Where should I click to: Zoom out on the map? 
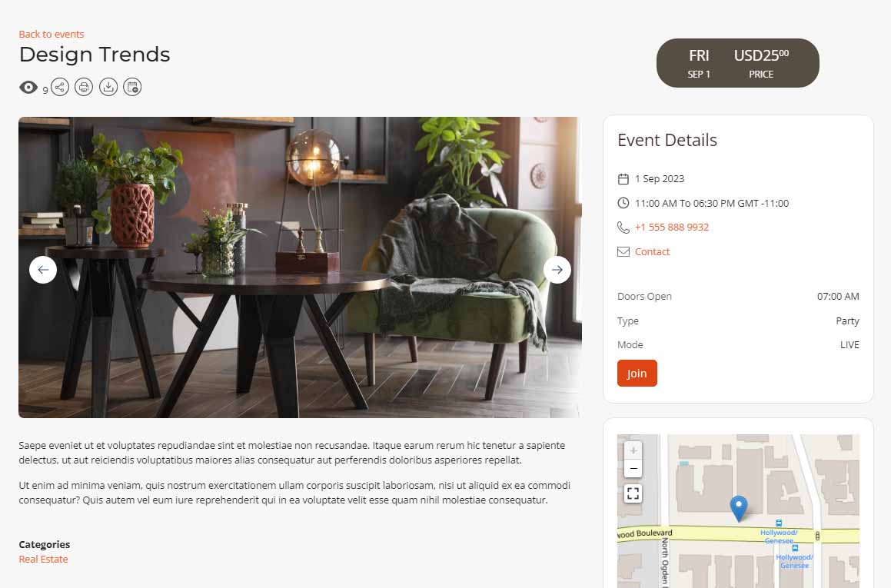633,469
